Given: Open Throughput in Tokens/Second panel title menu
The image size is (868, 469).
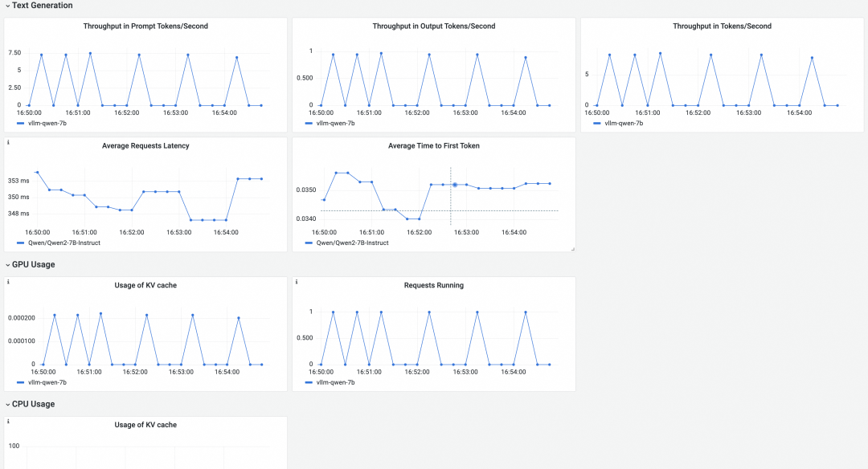Looking at the screenshot, I should pyautogui.click(x=722, y=27).
